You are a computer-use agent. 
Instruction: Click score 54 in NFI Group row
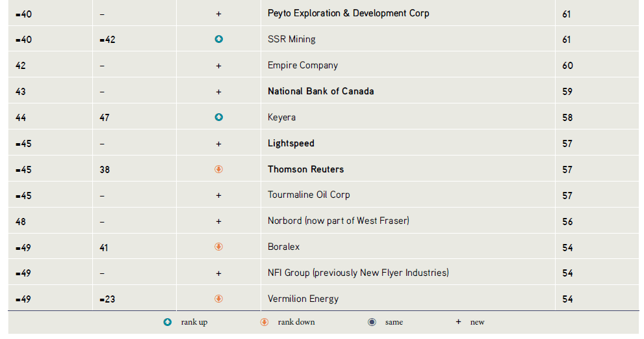567,273
